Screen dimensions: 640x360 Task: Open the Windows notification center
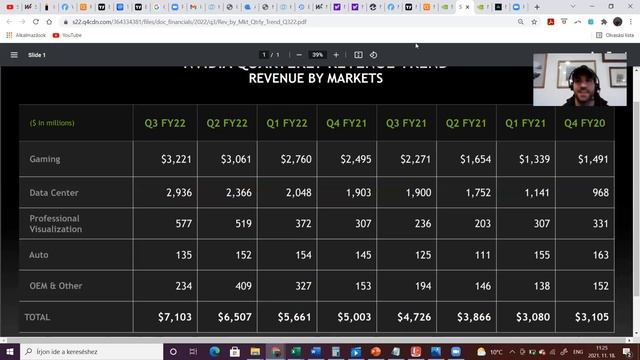[x=627, y=351]
